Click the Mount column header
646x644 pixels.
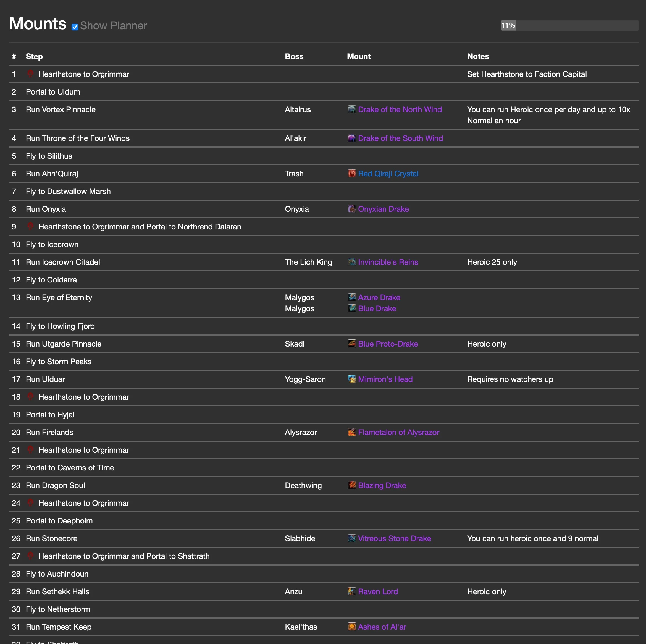click(358, 57)
